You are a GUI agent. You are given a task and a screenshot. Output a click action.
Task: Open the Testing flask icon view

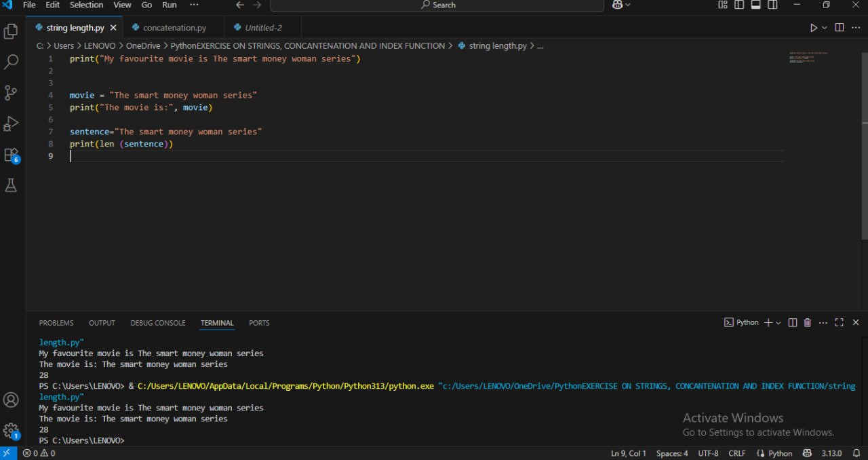click(x=11, y=185)
